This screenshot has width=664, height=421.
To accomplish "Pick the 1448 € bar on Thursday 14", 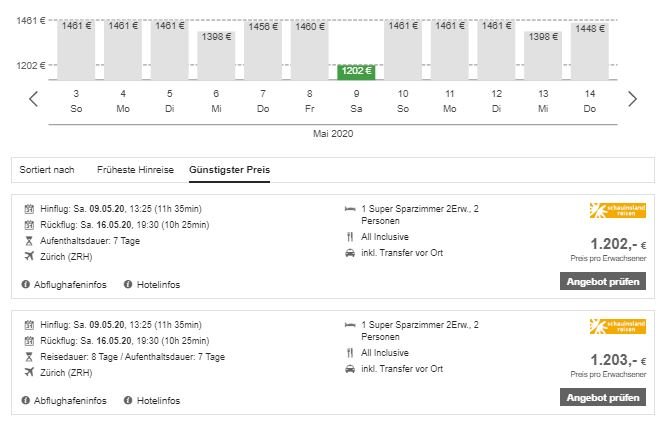I will pyautogui.click(x=589, y=52).
